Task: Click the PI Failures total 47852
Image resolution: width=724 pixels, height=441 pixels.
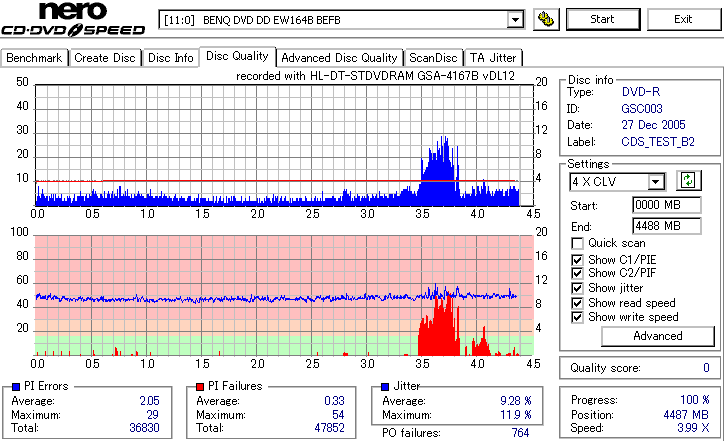Action: tap(330, 428)
